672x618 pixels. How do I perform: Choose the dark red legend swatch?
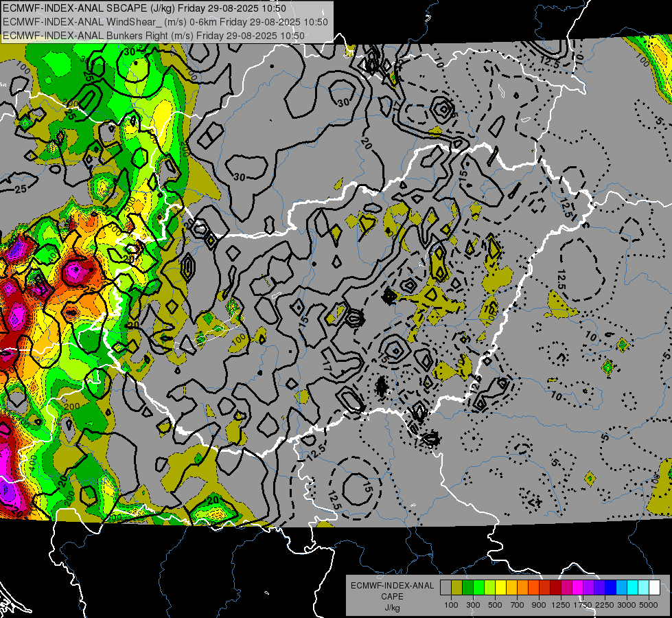point(555,588)
